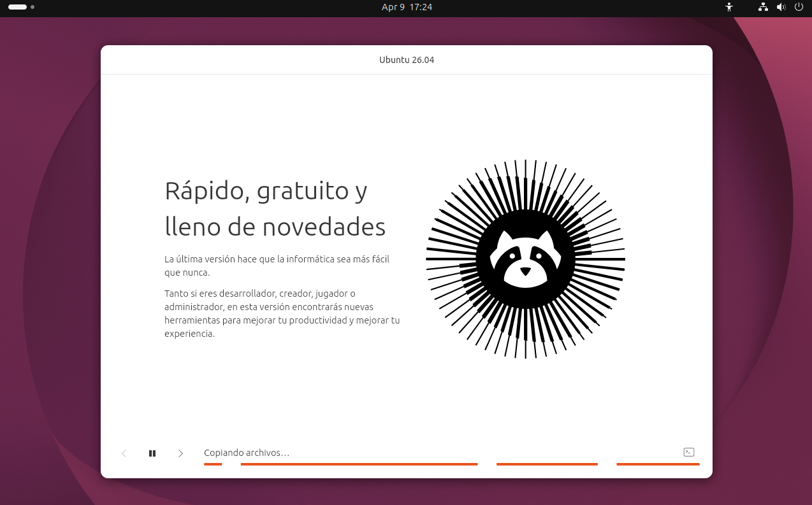This screenshot has height=505, width=812.
Task: Click the raccoon mascot illustration
Action: [x=525, y=259]
